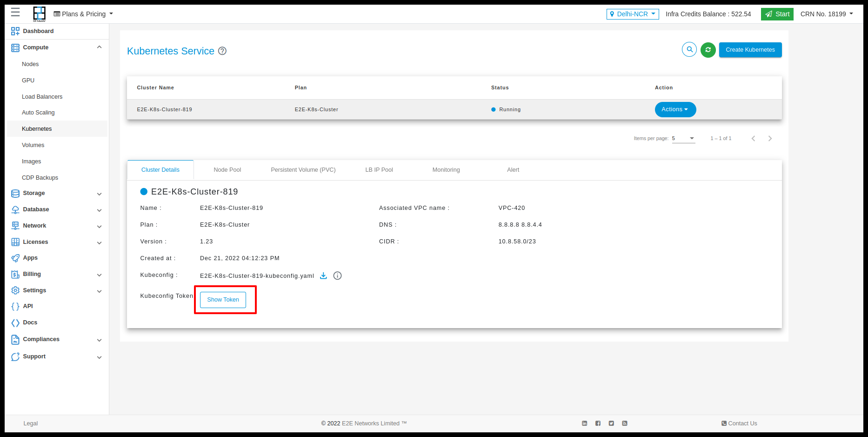Click the Docs angle brackets icon
Image resolution: width=868 pixels, height=437 pixels.
click(x=15, y=323)
